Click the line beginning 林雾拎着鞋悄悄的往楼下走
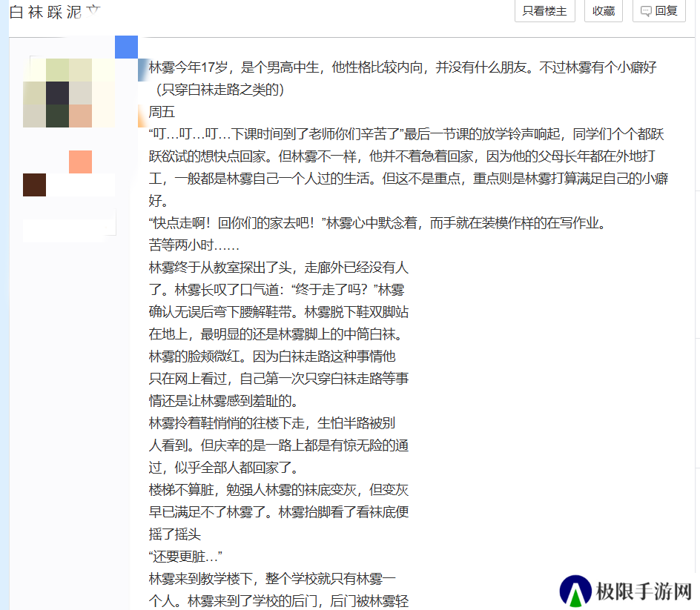 pyautogui.click(x=272, y=423)
